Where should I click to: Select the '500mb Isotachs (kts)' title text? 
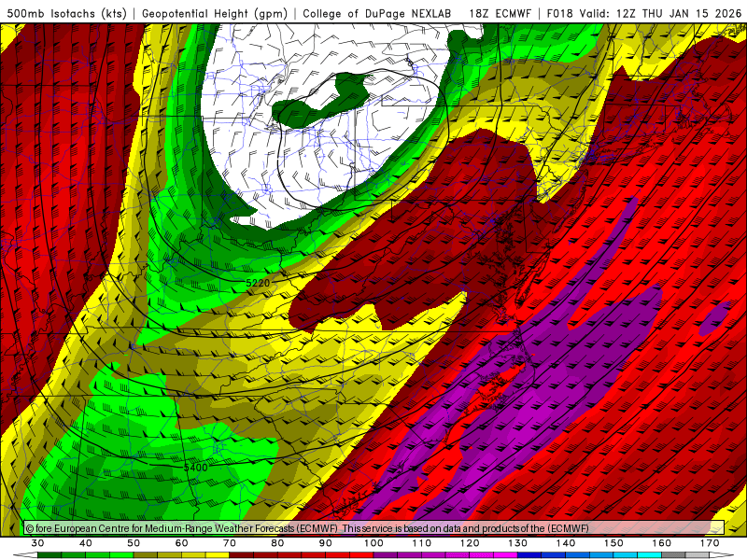(64, 13)
